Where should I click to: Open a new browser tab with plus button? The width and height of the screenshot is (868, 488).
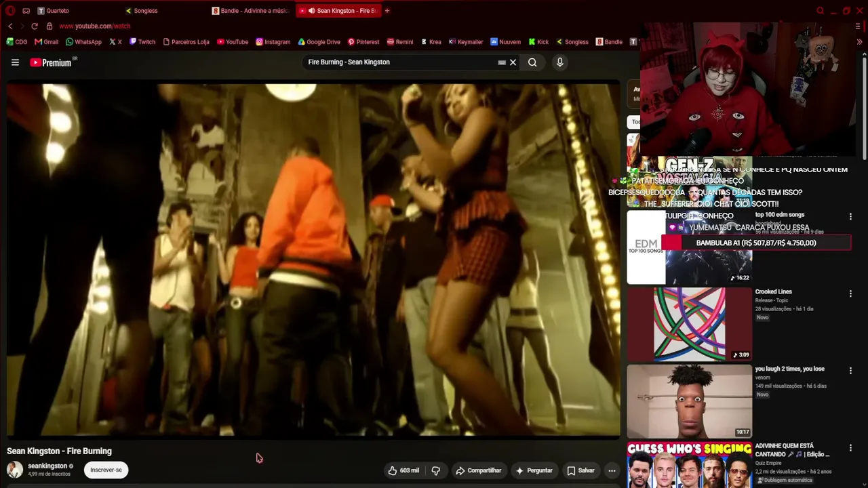[x=387, y=11]
